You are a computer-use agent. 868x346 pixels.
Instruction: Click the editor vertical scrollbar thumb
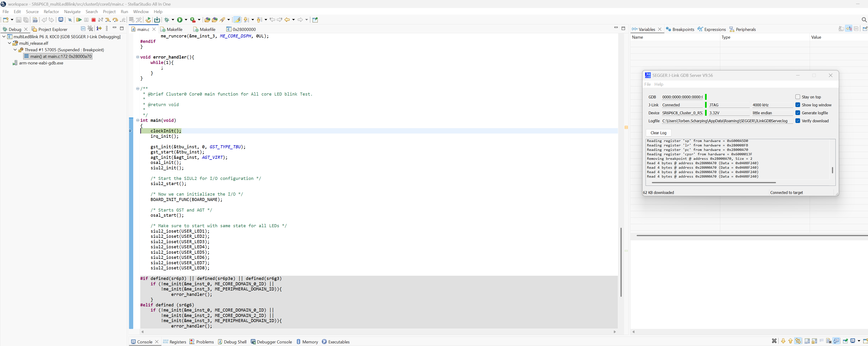tap(621, 262)
